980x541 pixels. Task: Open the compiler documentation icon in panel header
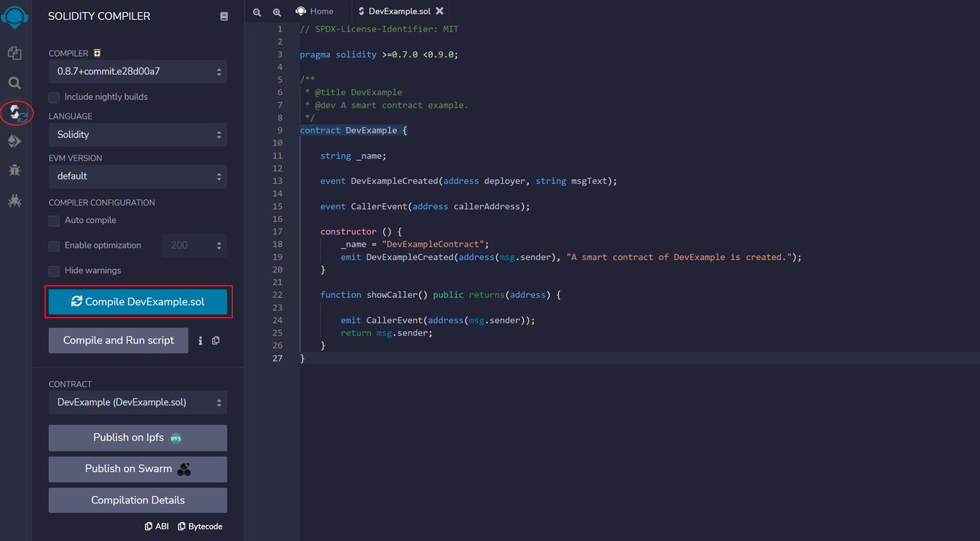pos(224,16)
